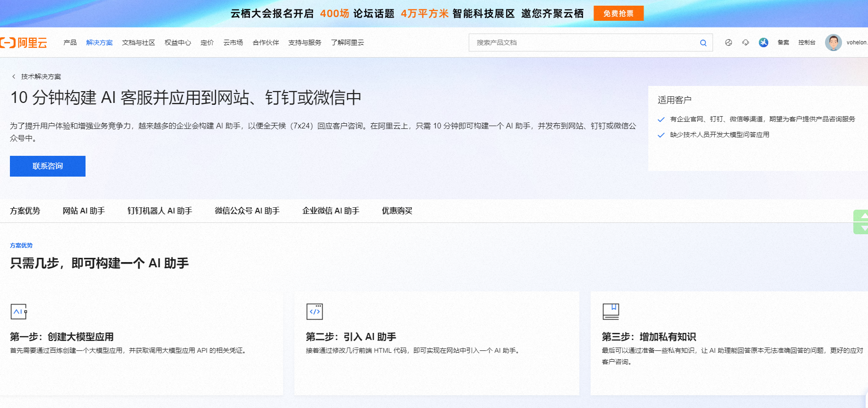Click the 第三步：增加私有知识 heading
868x408 pixels.
[649, 337]
